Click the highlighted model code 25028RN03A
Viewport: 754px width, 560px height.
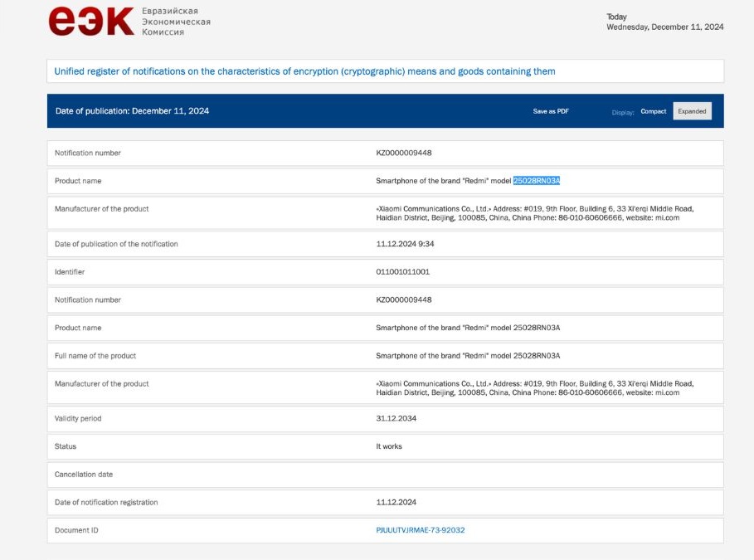[536, 181]
